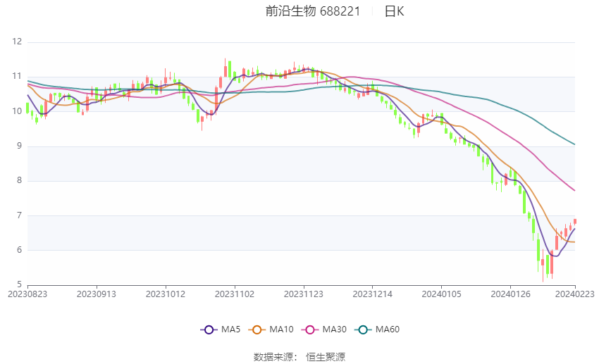The width and height of the screenshot is (599, 364).
Task: Click the 日K label
Action: tap(394, 11)
